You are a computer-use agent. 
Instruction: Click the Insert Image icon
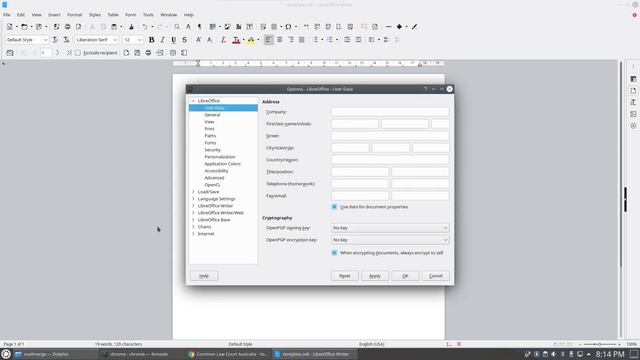coord(227,27)
